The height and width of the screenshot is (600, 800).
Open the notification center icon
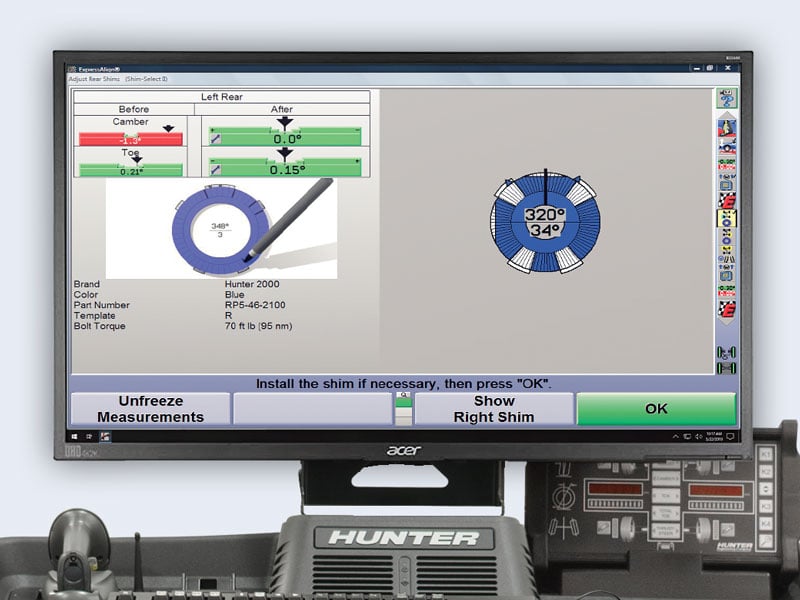(x=730, y=437)
